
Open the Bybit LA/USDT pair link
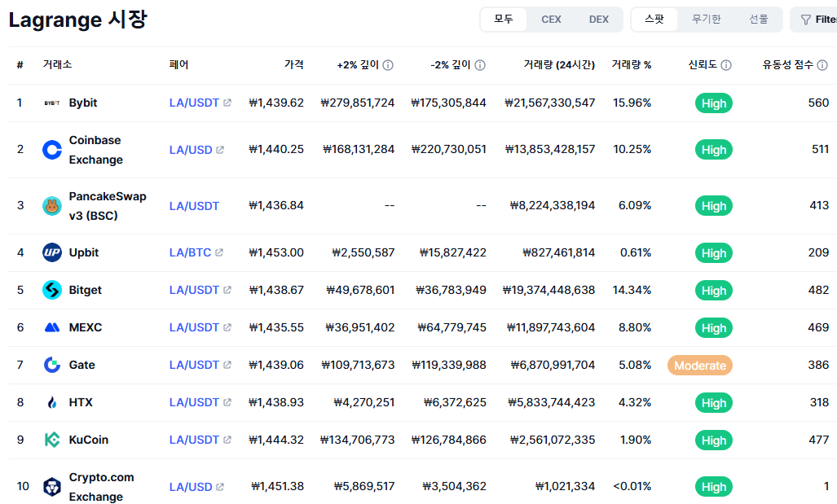point(194,103)
